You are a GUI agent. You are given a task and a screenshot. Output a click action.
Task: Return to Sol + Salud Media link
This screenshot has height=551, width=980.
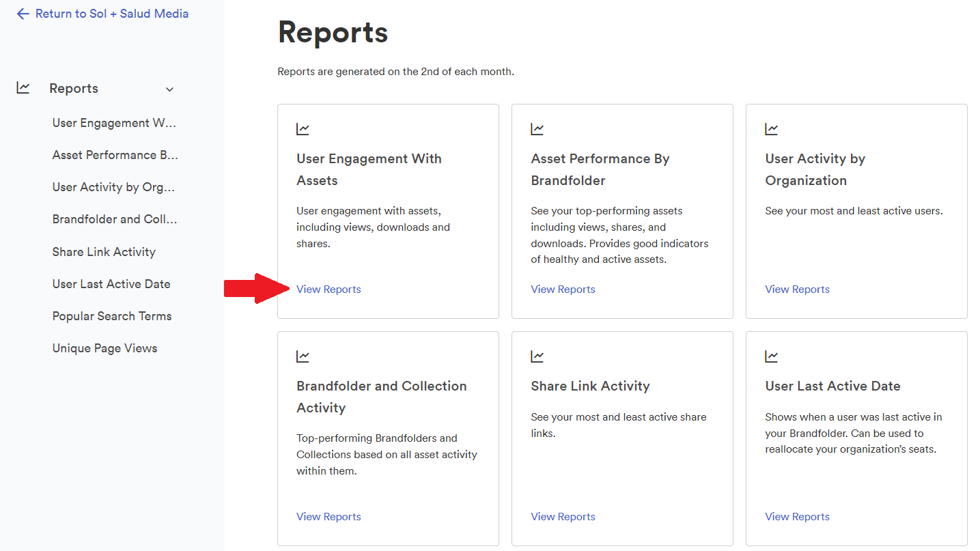click(112, 14)
